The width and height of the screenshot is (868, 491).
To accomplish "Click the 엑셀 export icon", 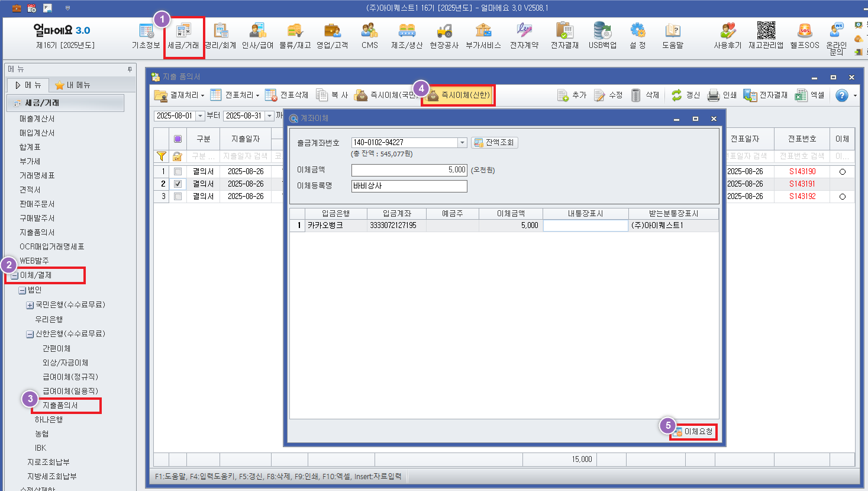I will pos(810,95).
